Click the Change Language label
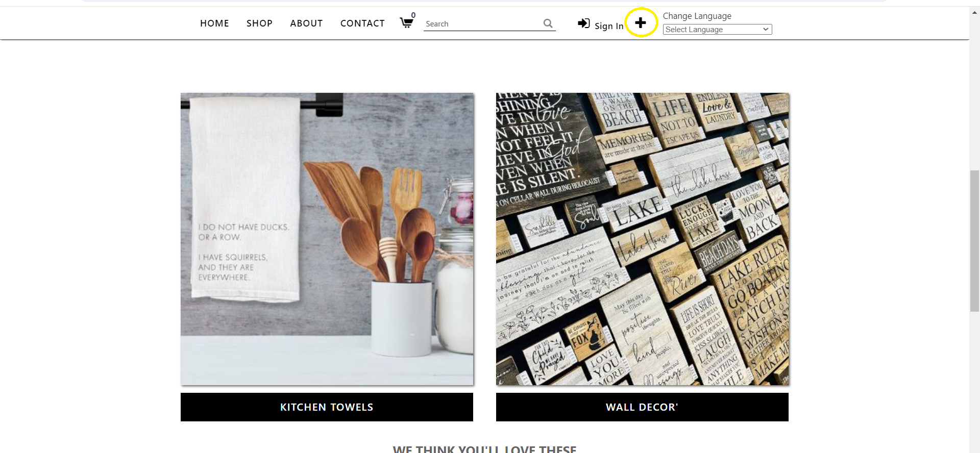The width and height of the screenshot is (980, 453). tap(697, 16)
